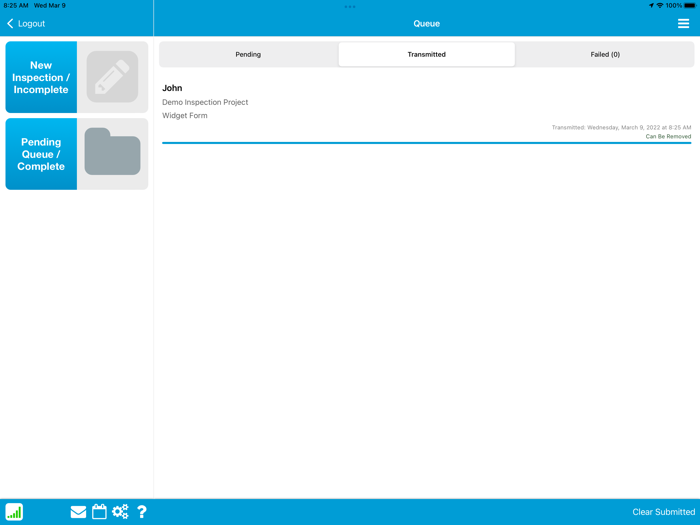Click the Can Be Removed status
This screenshot has height=525, width=700.
[x=668, y=137]
